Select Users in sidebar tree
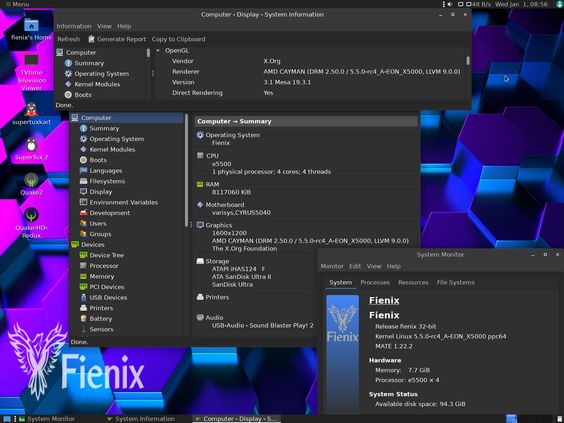 [98, 223]
